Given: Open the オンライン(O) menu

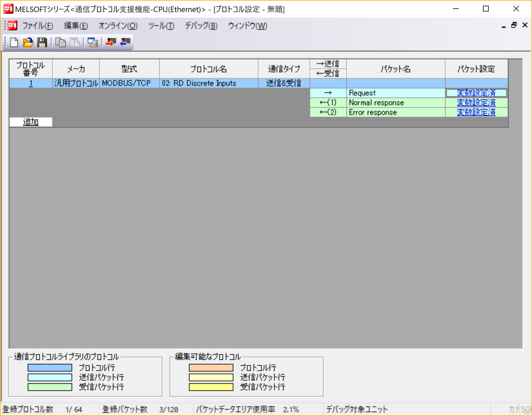Looking at the screenshot, I should 118,26.
